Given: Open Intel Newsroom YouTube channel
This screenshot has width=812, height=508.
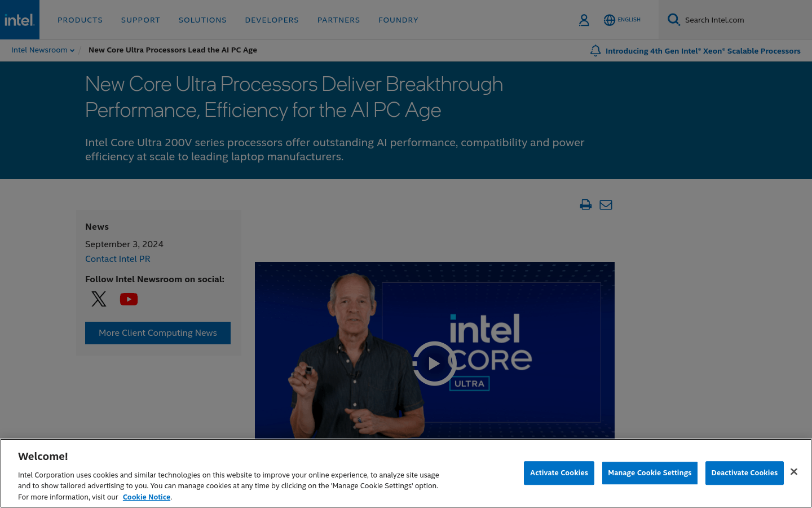Looking at the screenshot, I should click(x=129, y=299).
